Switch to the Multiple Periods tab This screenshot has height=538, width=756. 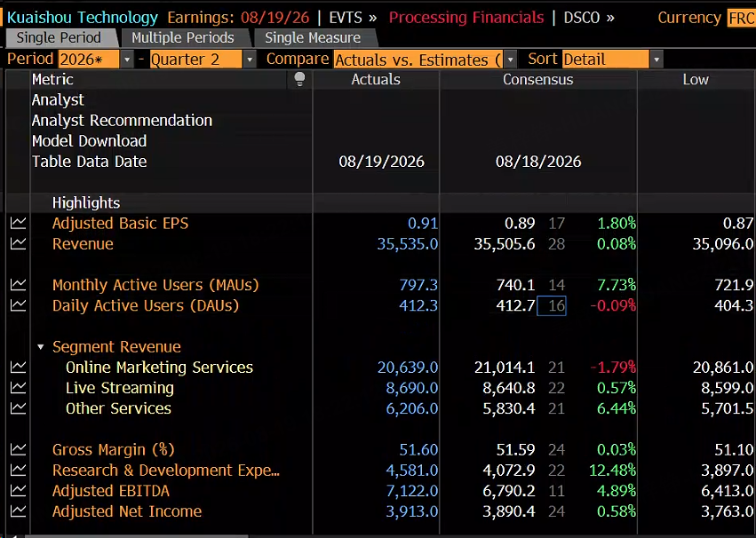point(183,37)
